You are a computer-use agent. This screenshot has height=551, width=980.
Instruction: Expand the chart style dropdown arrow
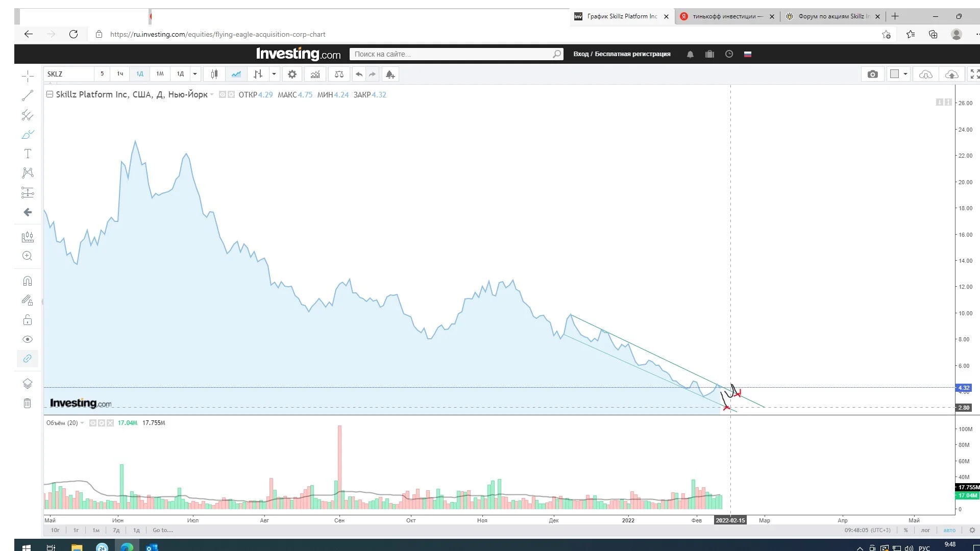click(x=274, y=74)
